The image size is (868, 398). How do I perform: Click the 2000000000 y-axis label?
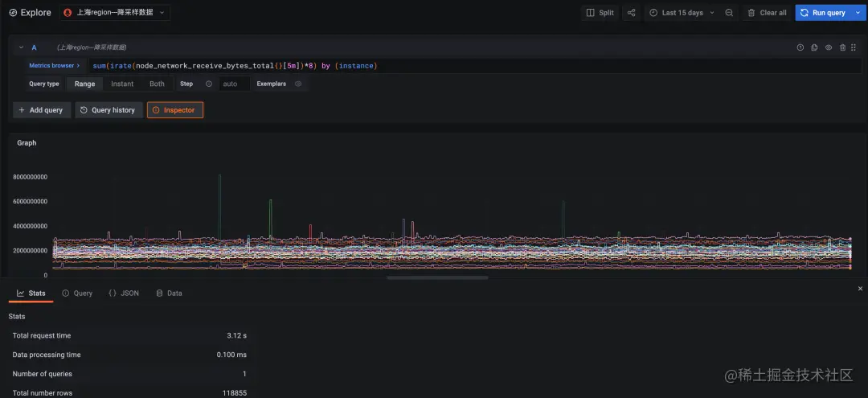30,250
